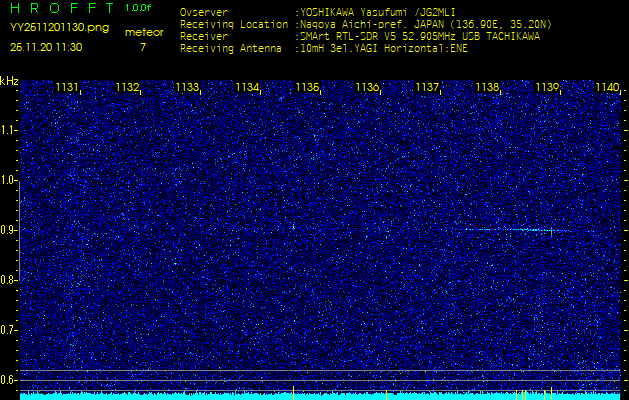The width and height of the screenshot is (629, 400).
Task: Click the YY2511201130.png filename text
Action: click(x=59, y=28)
